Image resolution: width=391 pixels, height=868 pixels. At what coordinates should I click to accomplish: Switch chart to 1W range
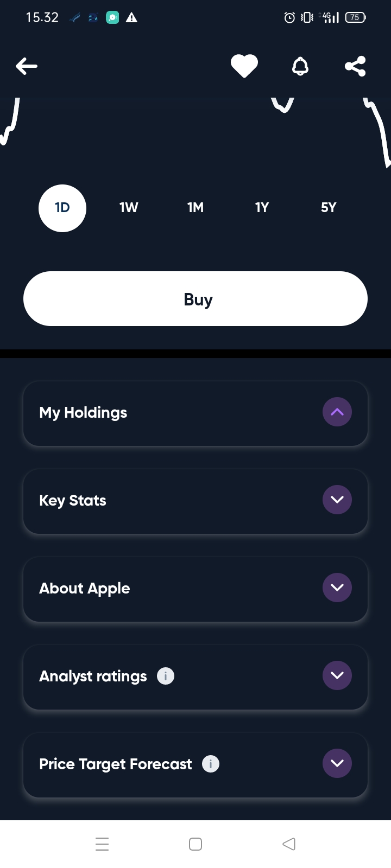point(129,208)
